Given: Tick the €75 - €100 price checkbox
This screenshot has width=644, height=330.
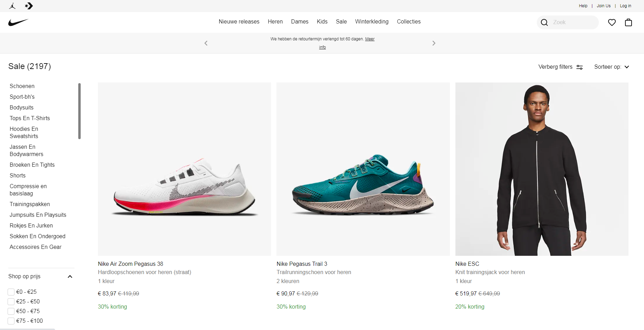Looking at the screenshot, I should coord(11,321).
